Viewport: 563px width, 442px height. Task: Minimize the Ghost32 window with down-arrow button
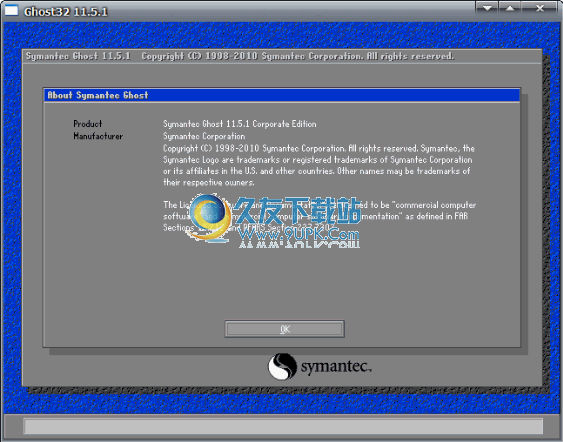tap(487, 8)
